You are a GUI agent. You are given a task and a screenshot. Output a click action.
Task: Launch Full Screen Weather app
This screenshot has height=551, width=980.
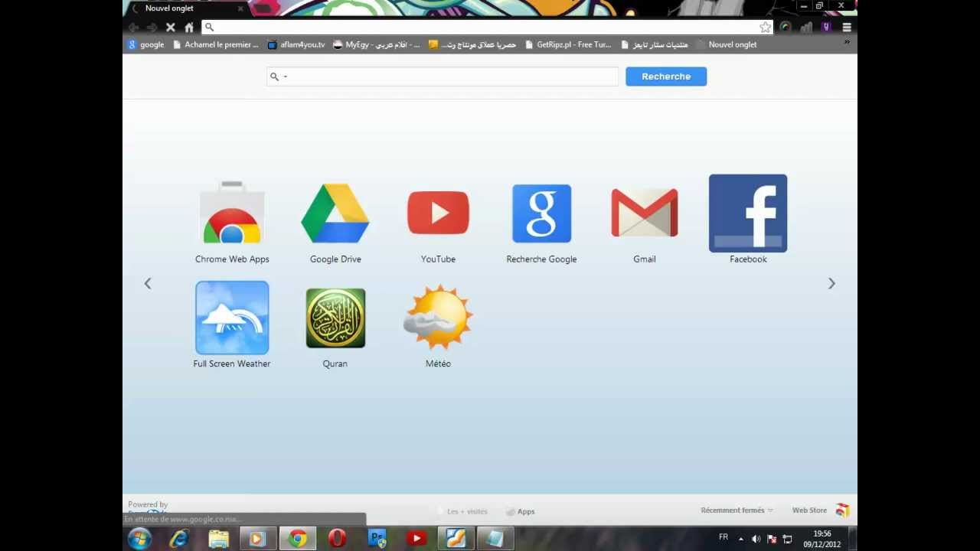(232, 318)
